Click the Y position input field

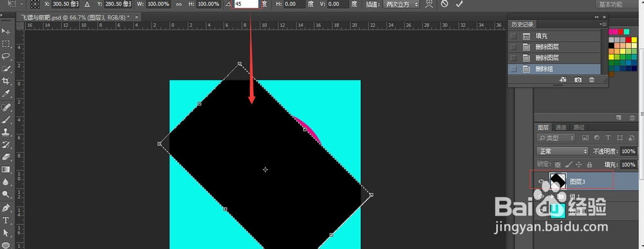tap(117, 4)
